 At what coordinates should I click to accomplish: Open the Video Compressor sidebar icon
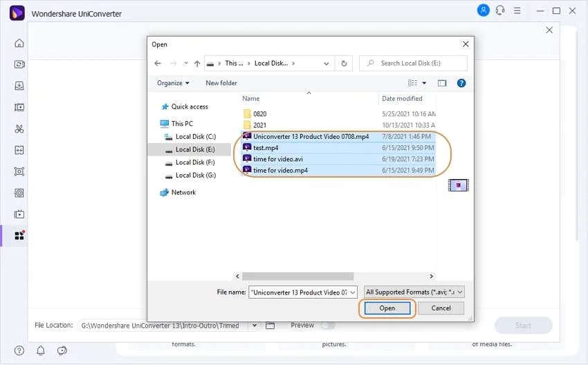point(19,108)
